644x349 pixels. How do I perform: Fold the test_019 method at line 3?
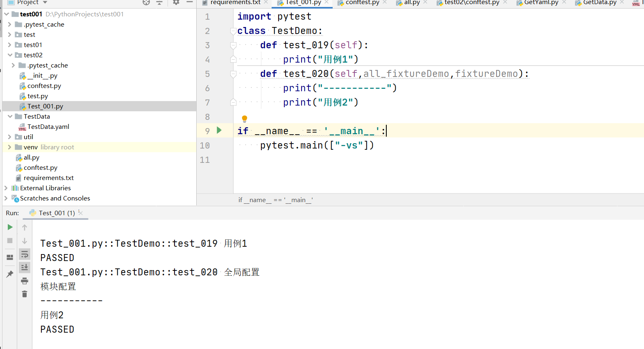(x=233, y=45)
